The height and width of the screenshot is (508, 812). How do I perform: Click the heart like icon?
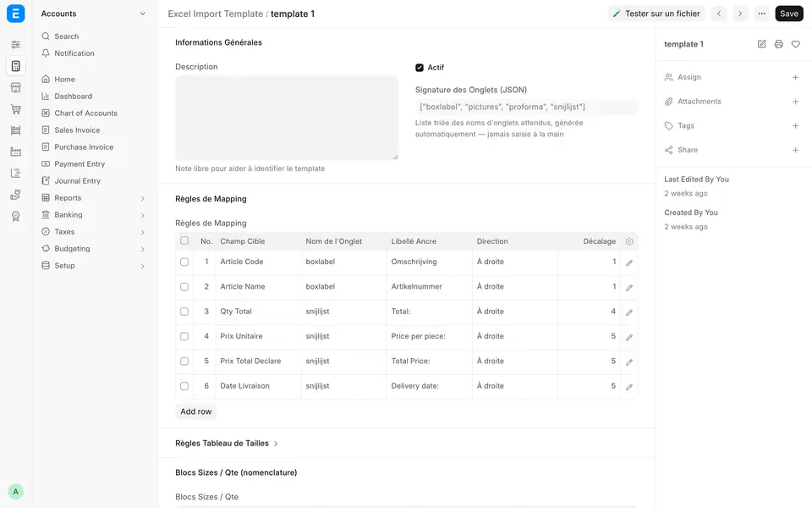(x=795, y=44)
